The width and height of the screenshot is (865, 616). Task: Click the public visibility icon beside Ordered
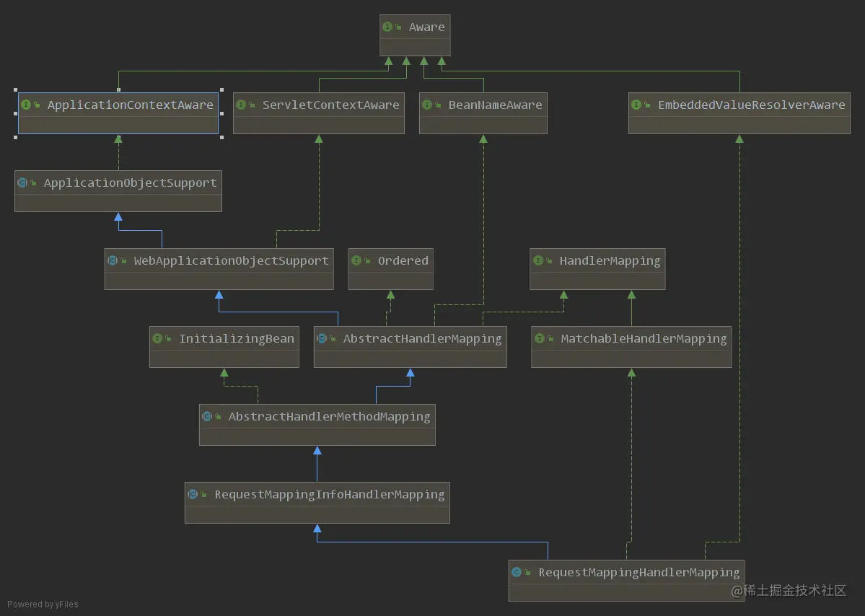[367, 260]
